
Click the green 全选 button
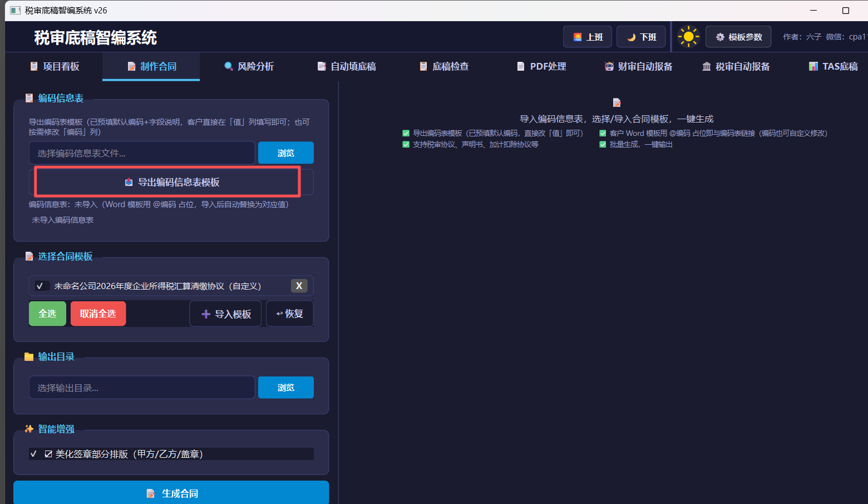coord(47,314)
